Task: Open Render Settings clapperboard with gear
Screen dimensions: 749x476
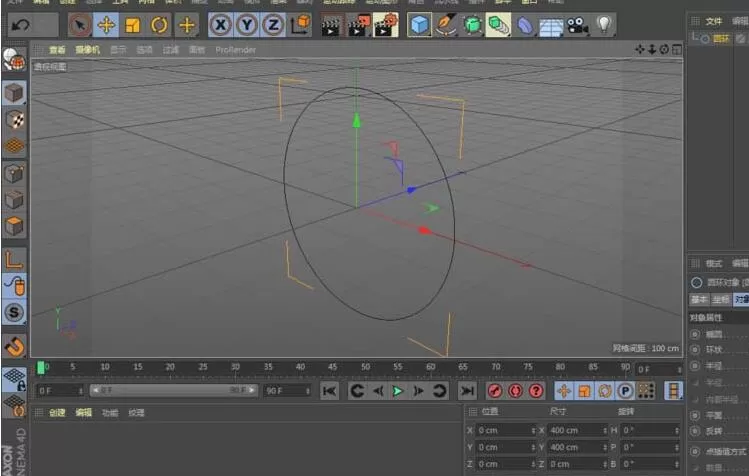Action: pos(386,26)
